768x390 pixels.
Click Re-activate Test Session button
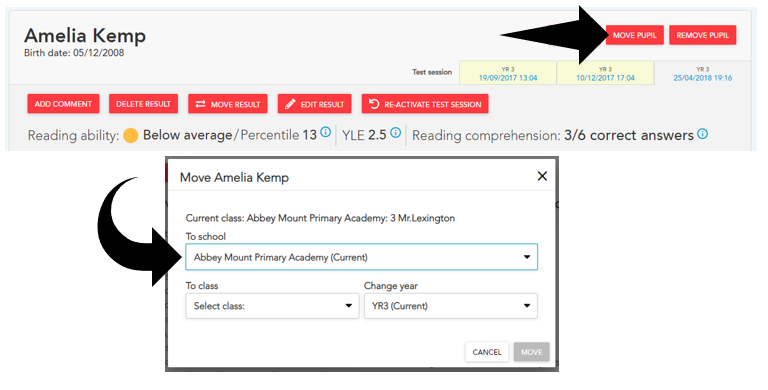coord(425,104)
